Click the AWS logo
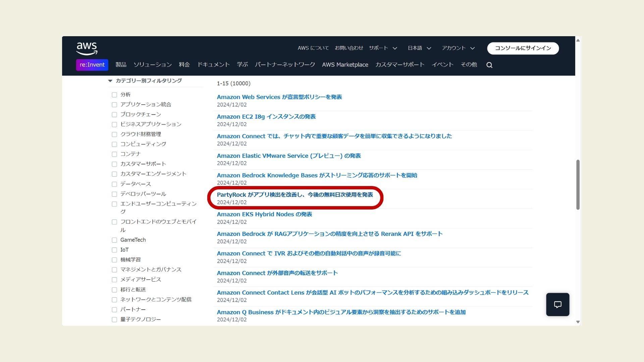The width and height of the screenshot is (644, 362). pos(87,49)
